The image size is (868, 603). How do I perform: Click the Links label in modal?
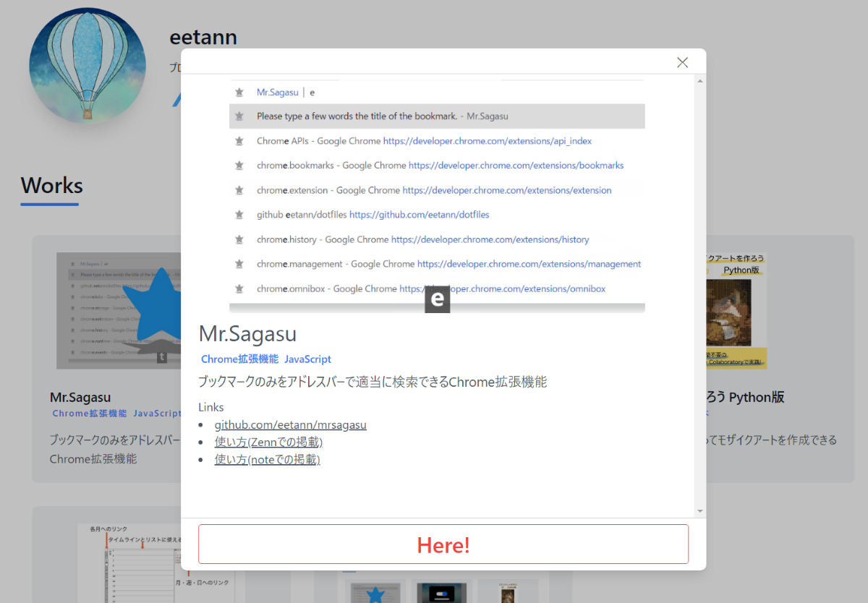pyautogui.click(x=211, y=407)
